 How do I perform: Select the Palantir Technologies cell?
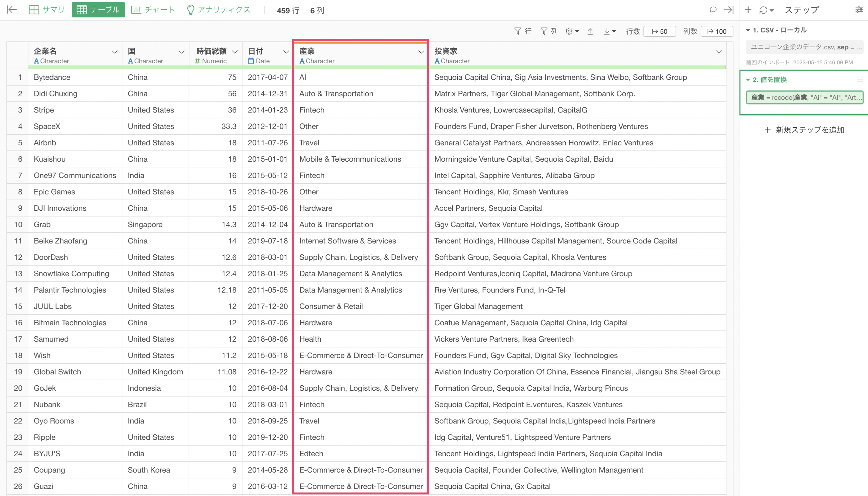pyautogui.click(x=75, y=290)
